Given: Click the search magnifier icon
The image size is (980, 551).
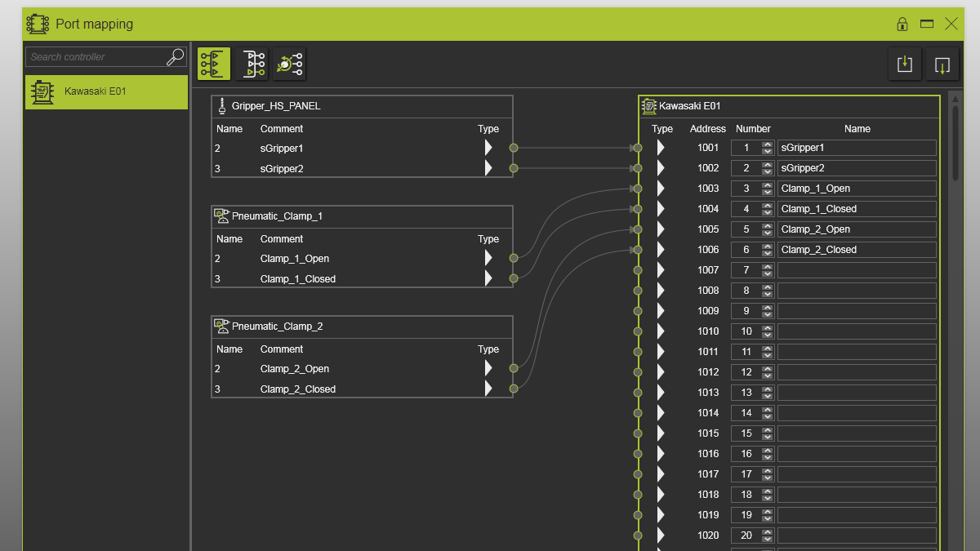Looking at the screenshot, I should (176, 56).
